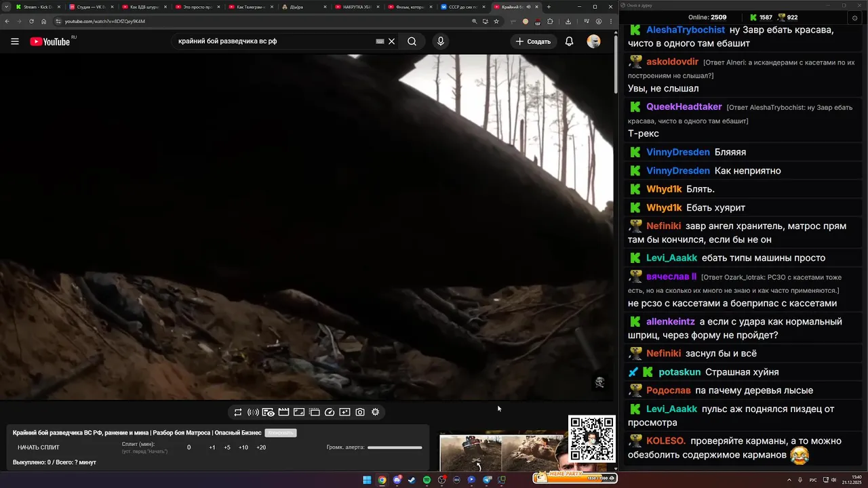The width and height of the screenshot is (868, 488).
Task: Open chat window settings gear
Action: click(854, 18)
